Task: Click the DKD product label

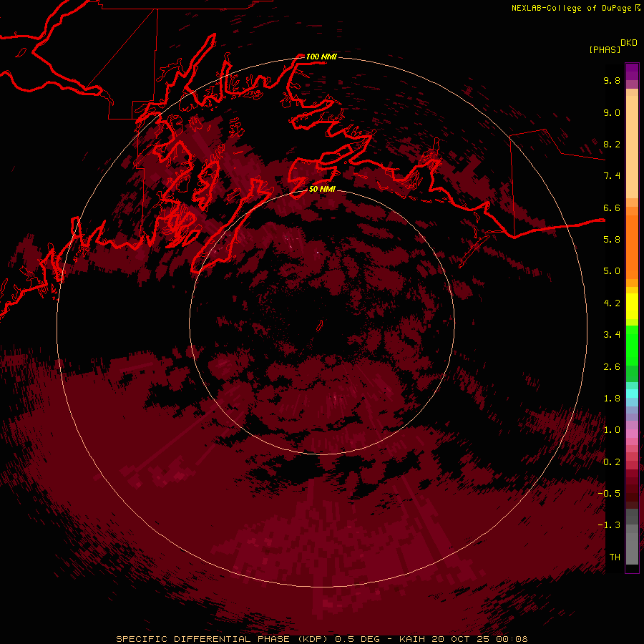Action: pos(629,43)
